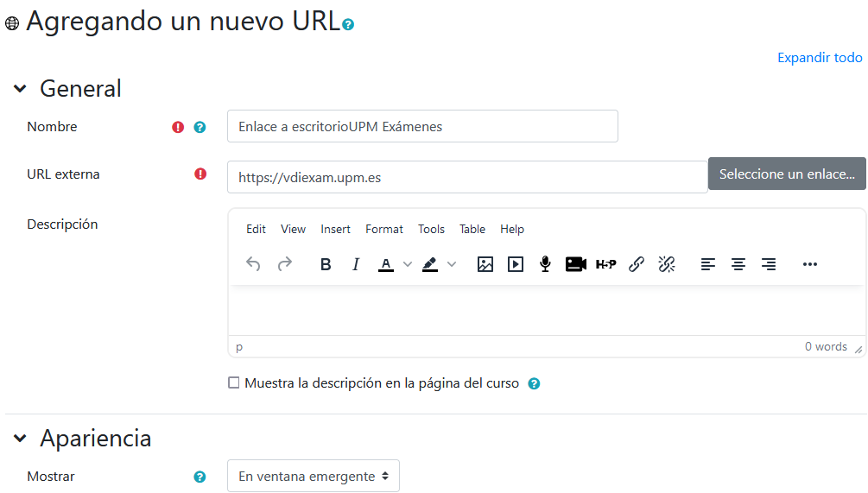Screen dimensions: 868x493
Task: Collapse the Apariencia section
Action: pos(20,439)
